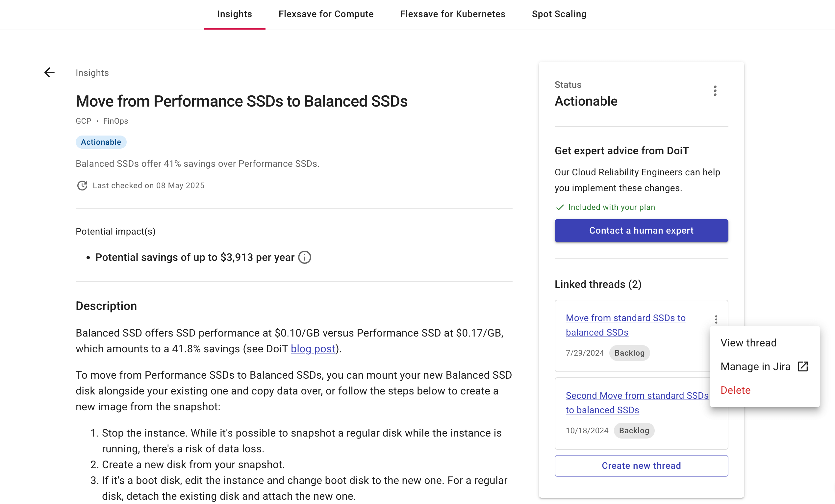Click the Actionable status chip
The width and height of the screenshot is (835, 504).
[x=101, y=142]
